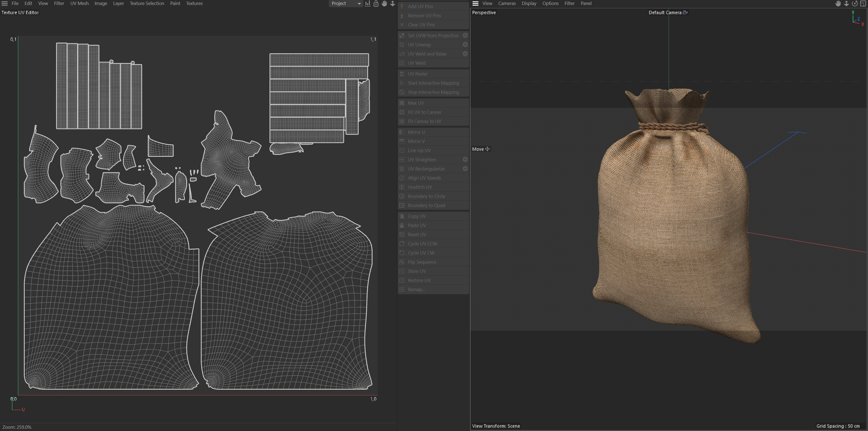Open the UV Mesh menu

point(79,4)
